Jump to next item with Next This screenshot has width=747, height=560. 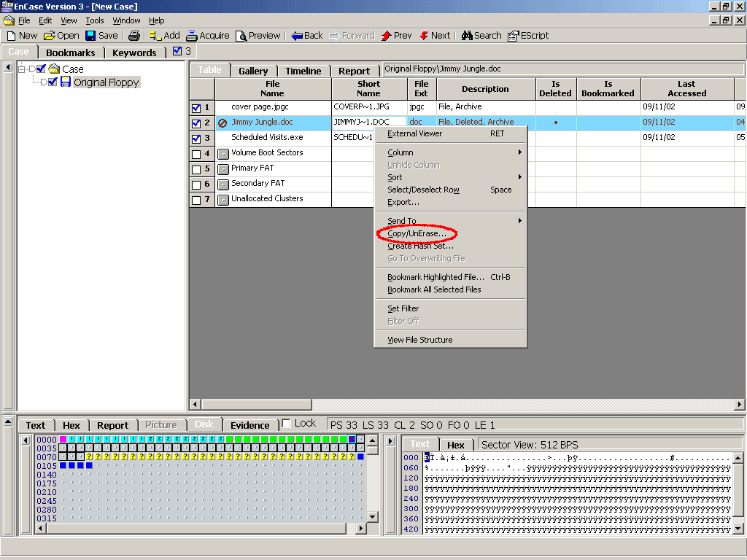click(424, 36)
